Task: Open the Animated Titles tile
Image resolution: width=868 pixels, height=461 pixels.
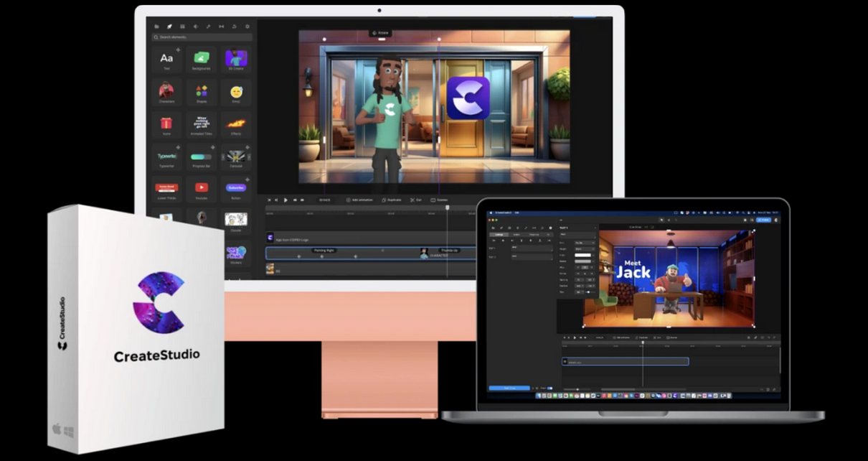Action: click(202, 124)
